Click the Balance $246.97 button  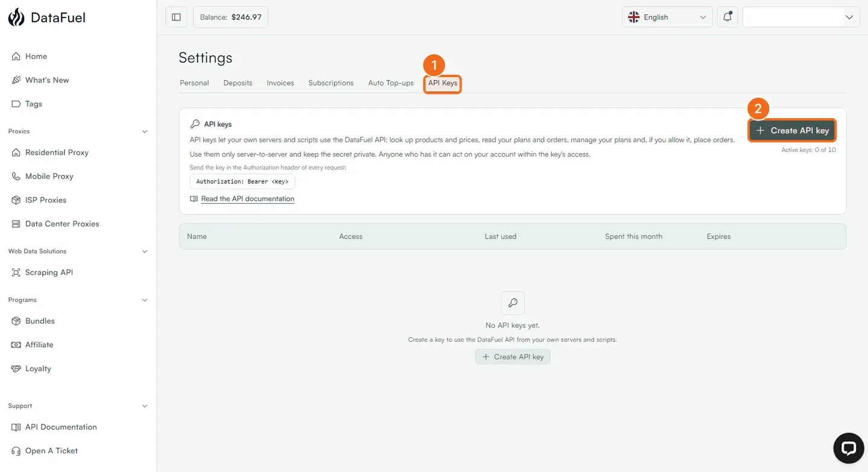[231, 17]
